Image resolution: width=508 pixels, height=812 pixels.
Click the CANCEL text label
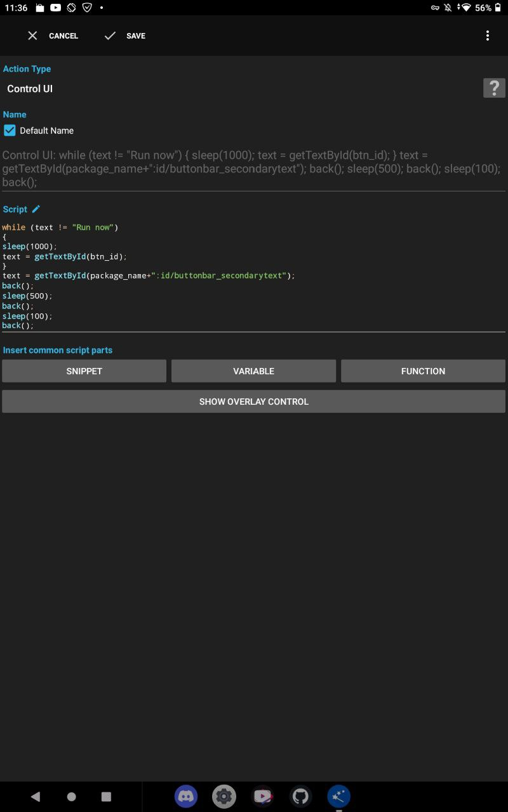click(x=63, y=36)
